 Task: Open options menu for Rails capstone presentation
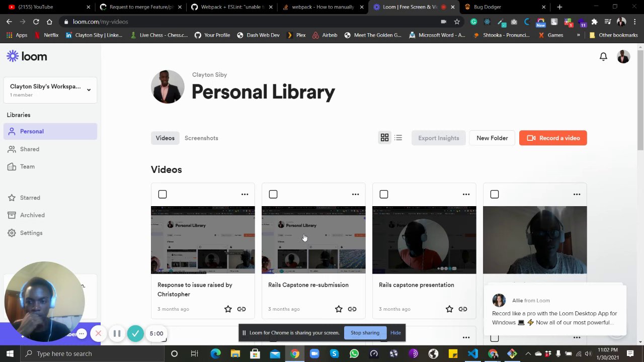[x=466, y=194]
